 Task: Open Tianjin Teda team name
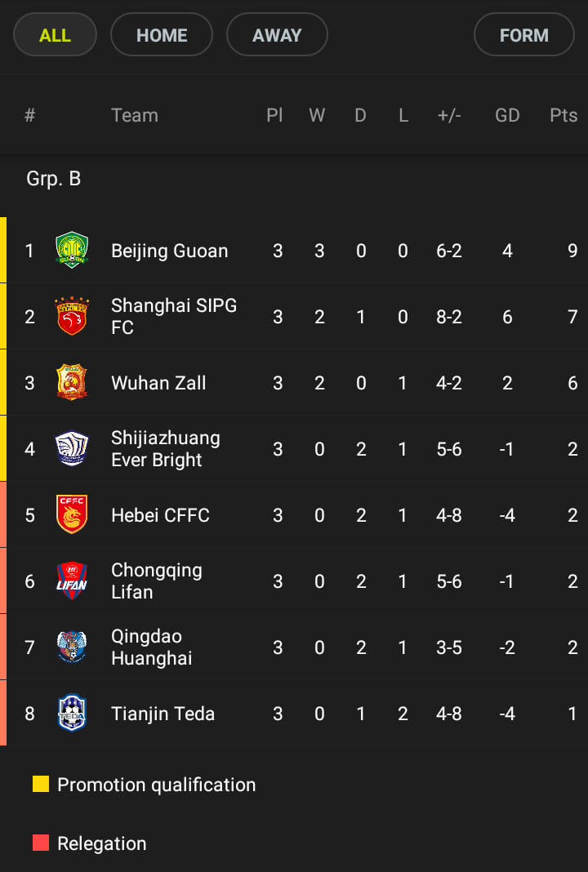[x=163, y=714]
